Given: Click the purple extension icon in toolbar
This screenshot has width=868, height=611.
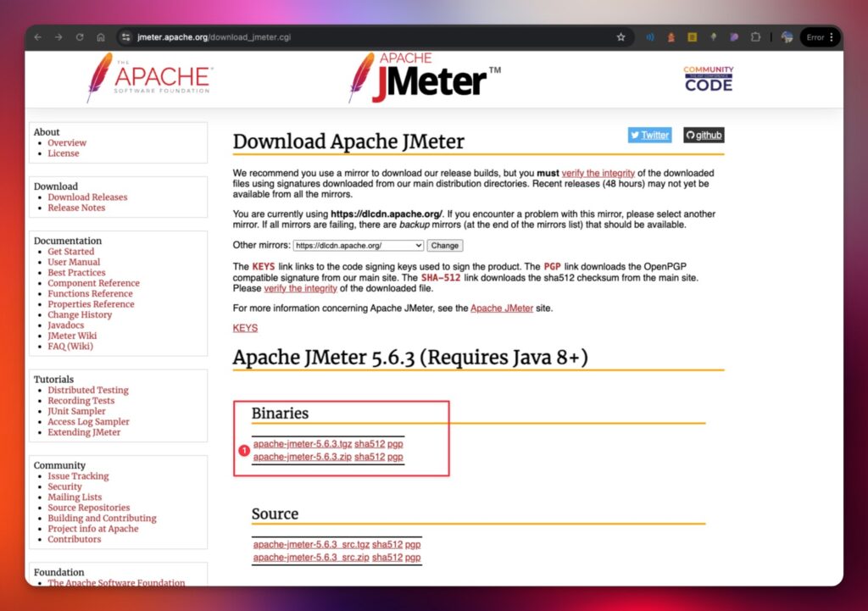Looking at the screenshot, I should pyautogui.click(x=734, y=37).
